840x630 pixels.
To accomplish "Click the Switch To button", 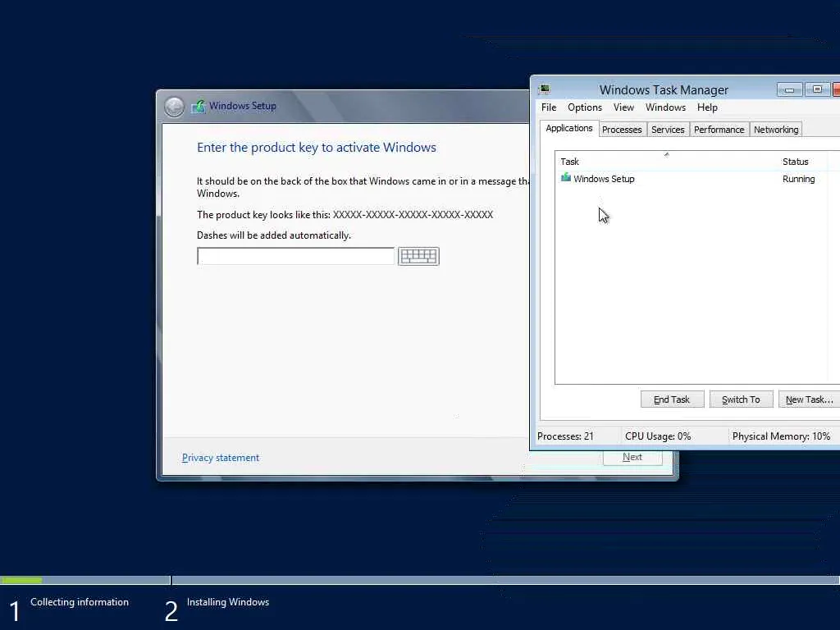I will point(741,399).
